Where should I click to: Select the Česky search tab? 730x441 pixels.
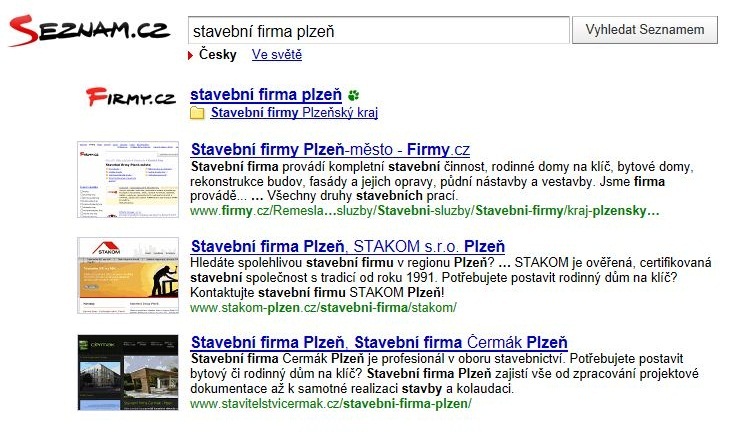point(217,54)
